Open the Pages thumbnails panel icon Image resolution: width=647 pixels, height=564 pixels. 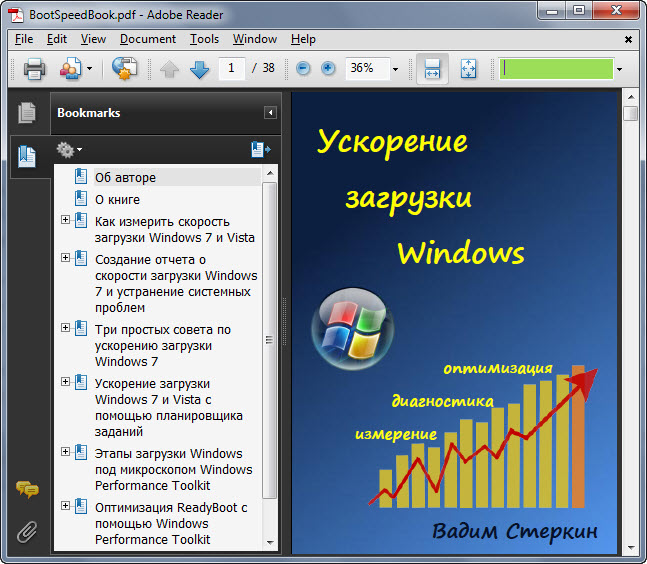pyautogui.click(x=27, y=113)
